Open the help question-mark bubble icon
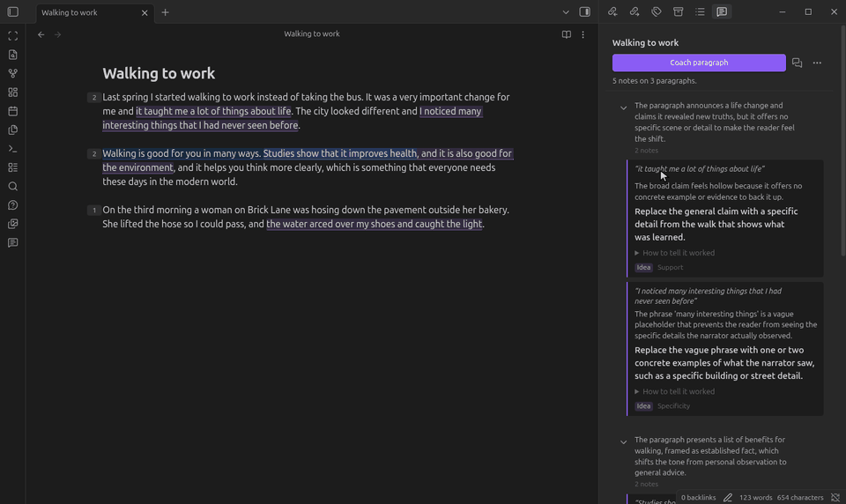This screenshot has height=504, width=846. coord(13,205)
